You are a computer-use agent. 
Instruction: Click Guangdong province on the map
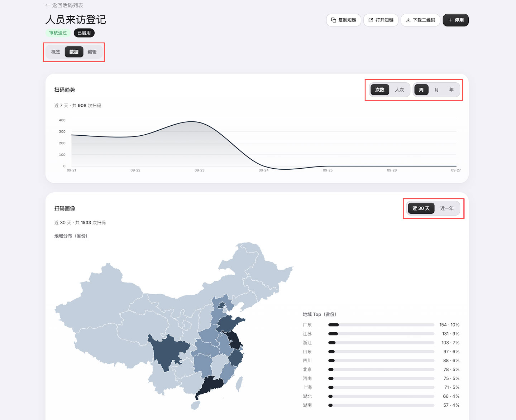[x=211, y=386]
